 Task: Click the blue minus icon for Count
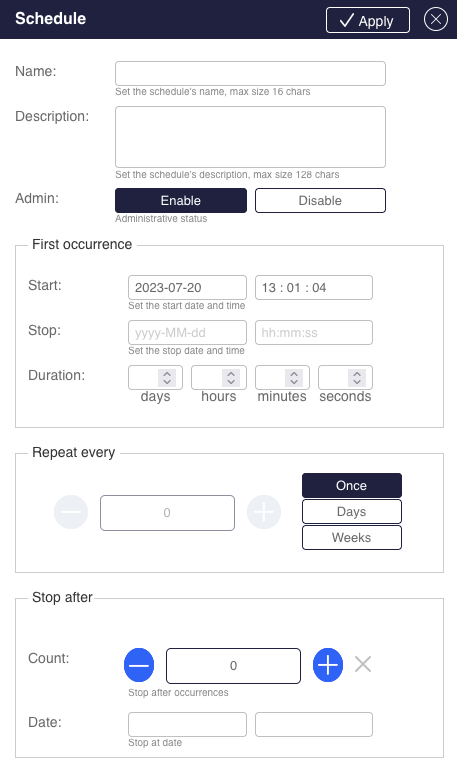tap(139, 665)
